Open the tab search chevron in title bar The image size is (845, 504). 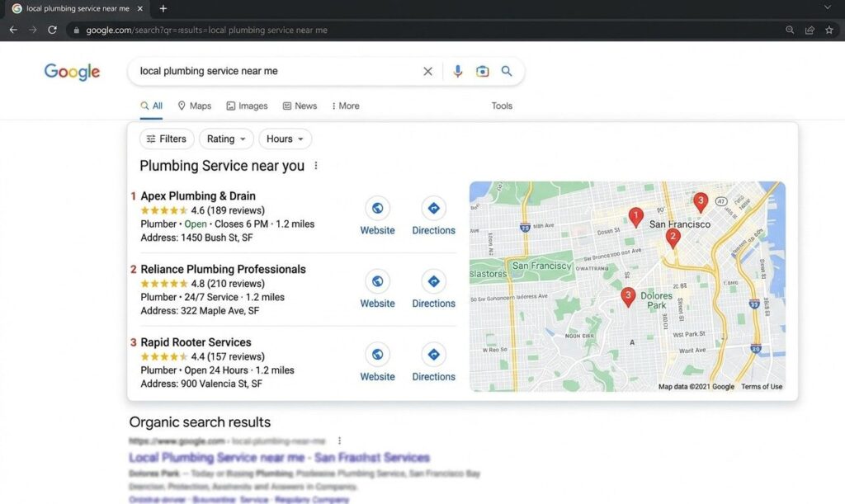[827, 7]
